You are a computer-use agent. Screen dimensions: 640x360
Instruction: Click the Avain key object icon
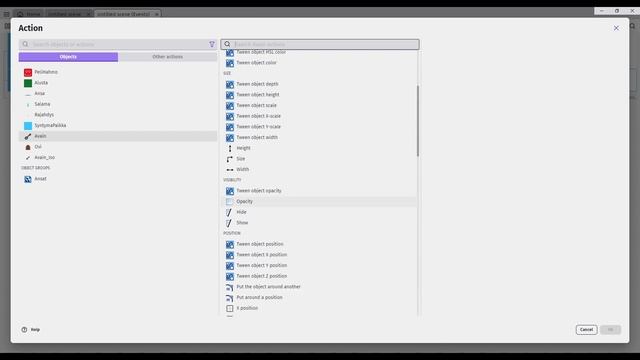[x=28, y=136]
